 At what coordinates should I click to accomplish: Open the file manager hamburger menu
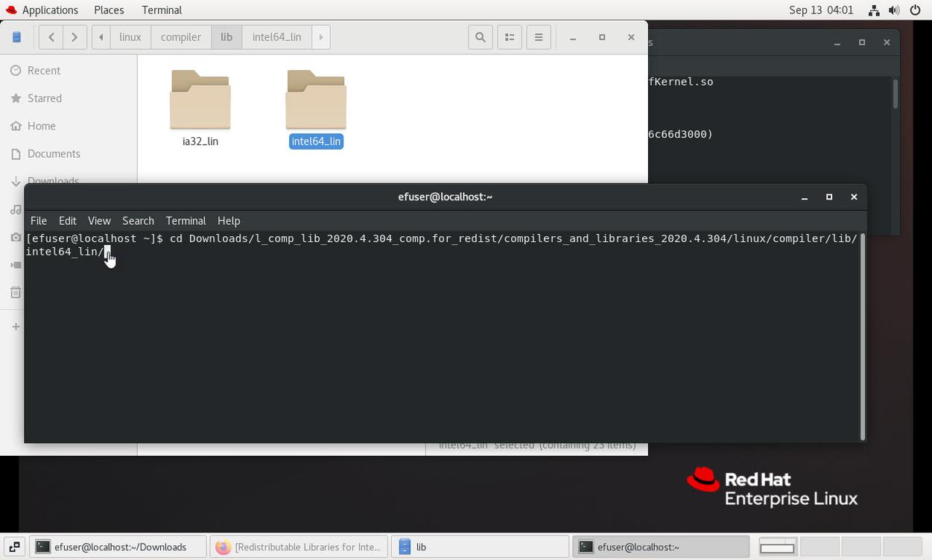pos(539,37)
